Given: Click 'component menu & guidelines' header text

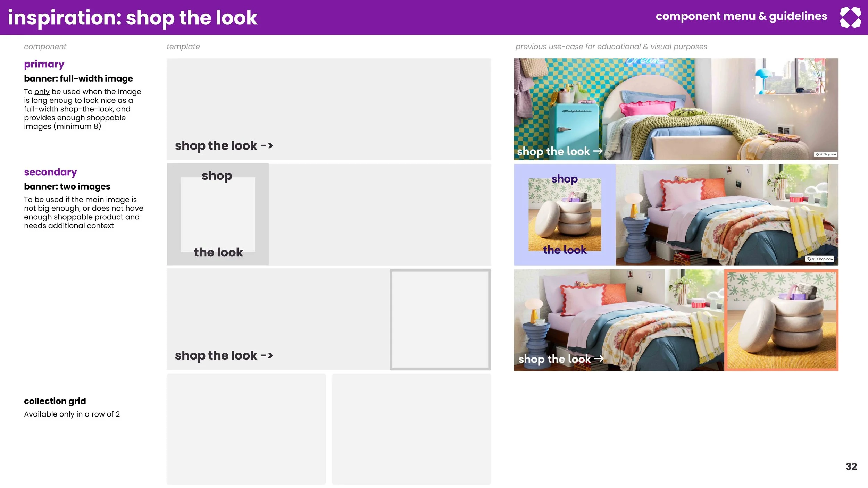Looking at the screenshot, I should [x=741, y=16].
